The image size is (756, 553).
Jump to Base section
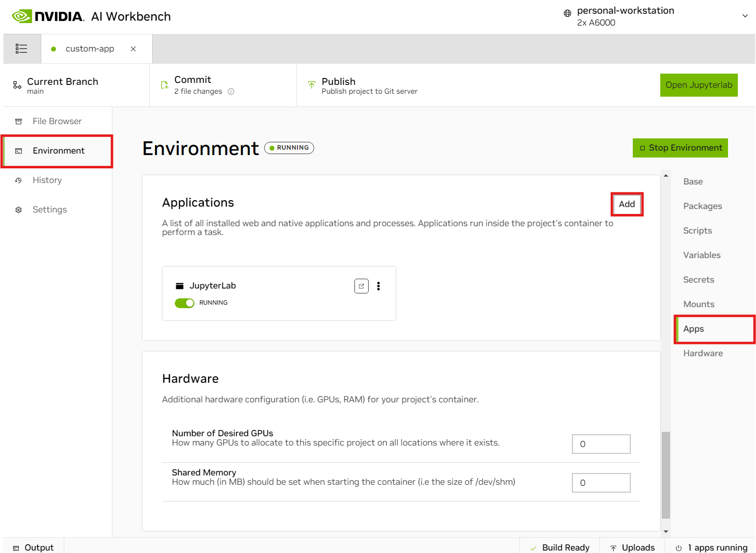(x=693, y=182)
